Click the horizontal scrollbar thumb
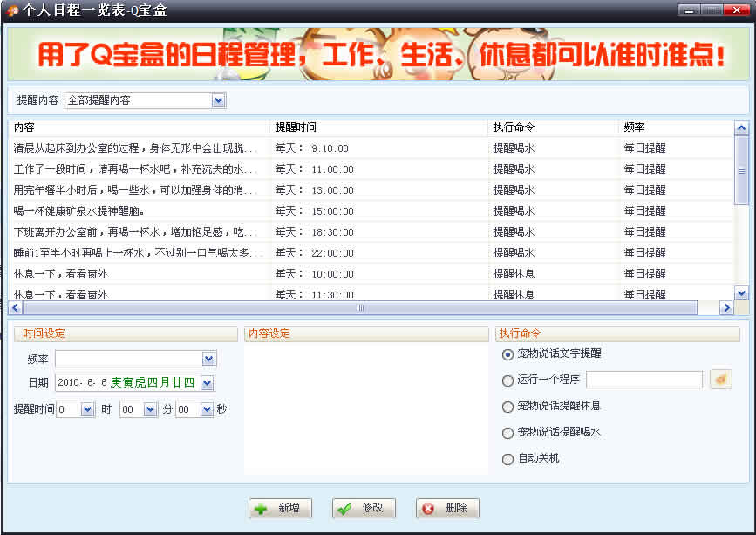The height and width of the screenshot is (535, 756). coord(360,307)
